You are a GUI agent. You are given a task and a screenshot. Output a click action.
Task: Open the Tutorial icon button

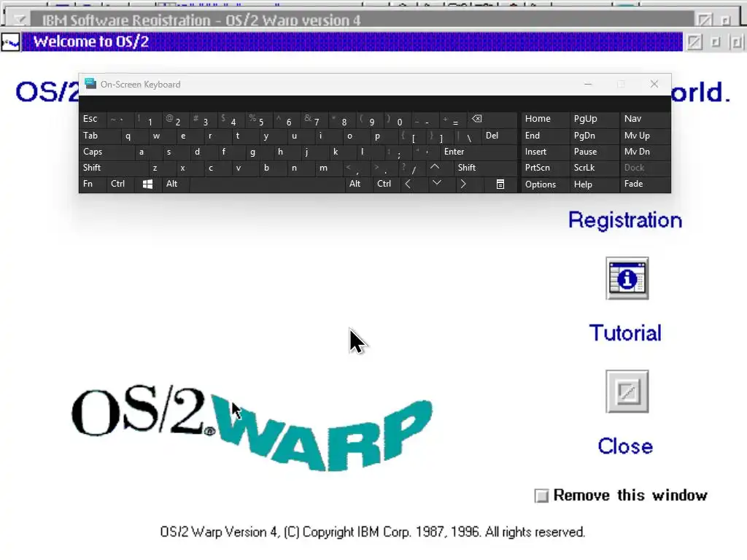click(627, 279)
